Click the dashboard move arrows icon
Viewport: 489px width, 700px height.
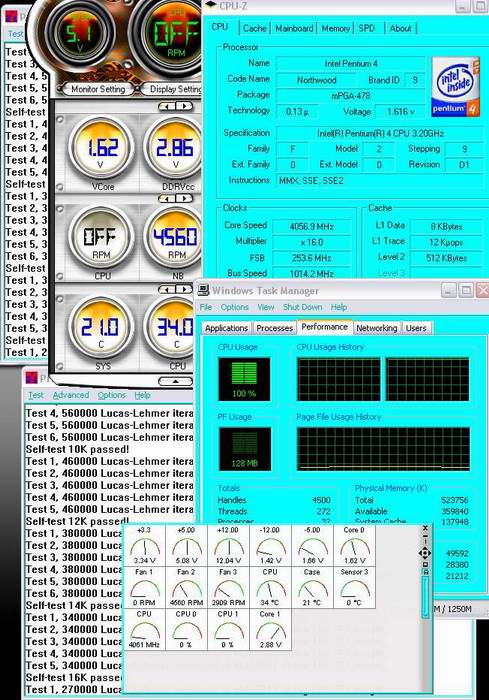pyautogui.click(x=425, y=554)
